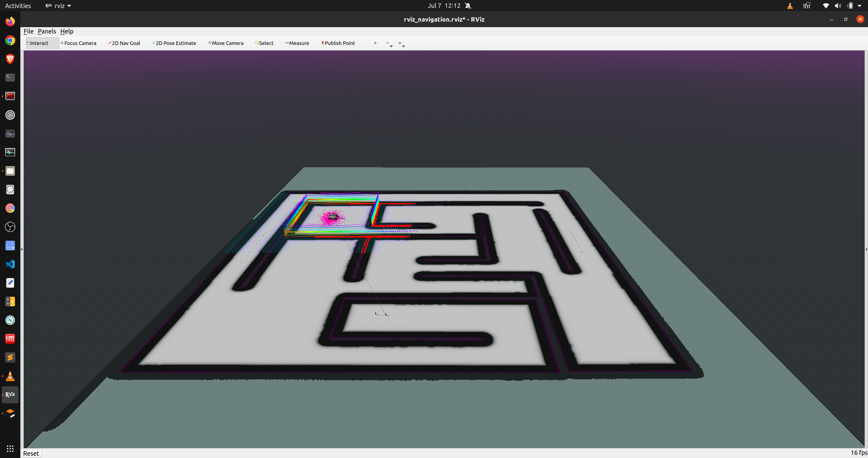Viewport: 868px width, 458px height.
Task: Select the 2D Nav Goal tool
Action: coord(124,43)
